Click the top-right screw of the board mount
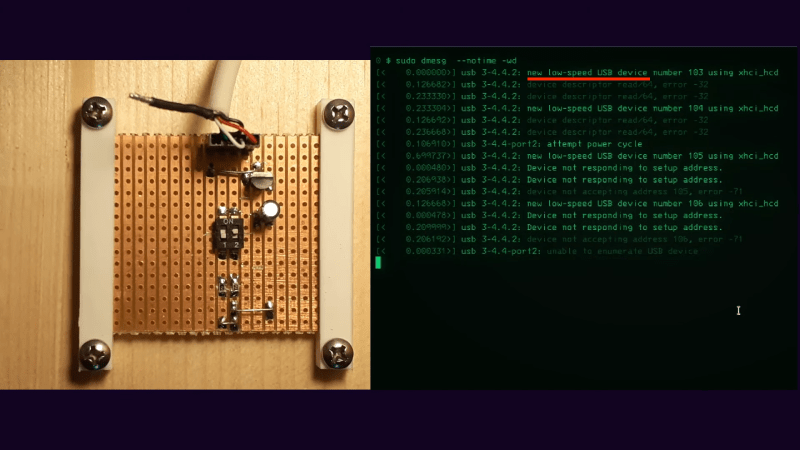This screenshot has height=450, width=800. point(338,116)
